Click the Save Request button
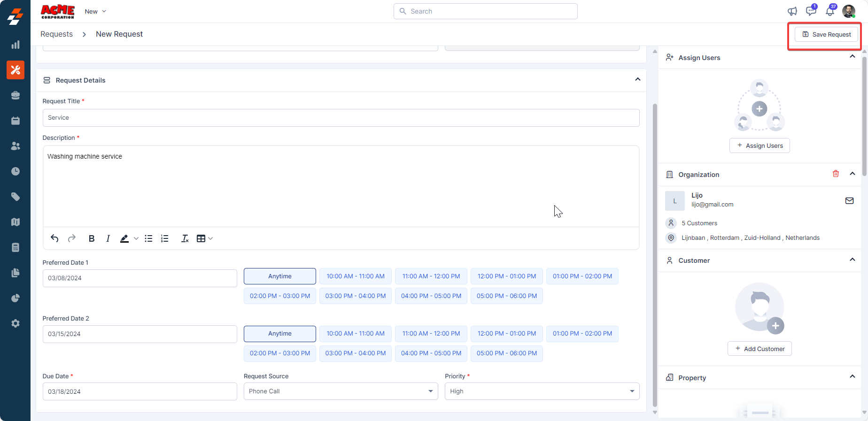868x421 pixels. click(826, 34)
